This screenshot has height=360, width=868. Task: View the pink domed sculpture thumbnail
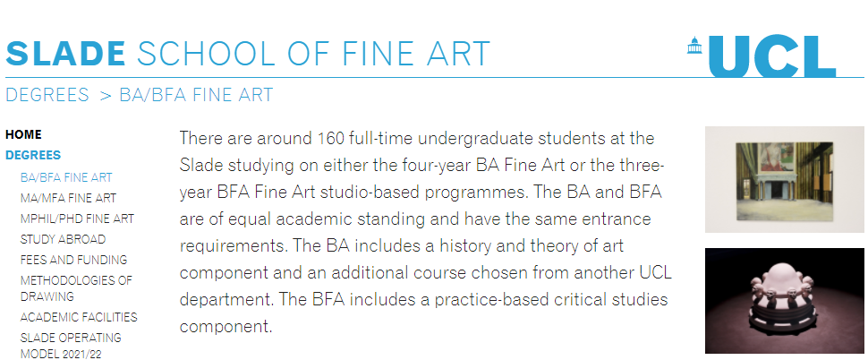pos(785,301)
